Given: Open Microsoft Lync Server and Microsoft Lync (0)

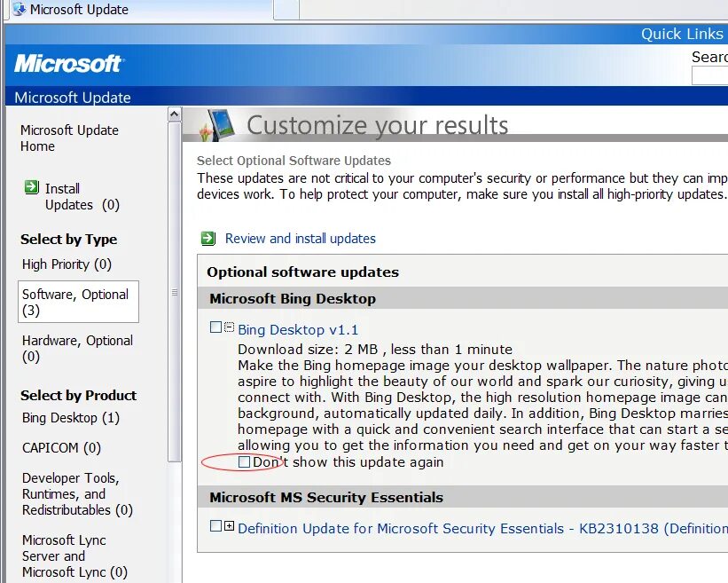Looking at the screenshot, I should [74, 556].
